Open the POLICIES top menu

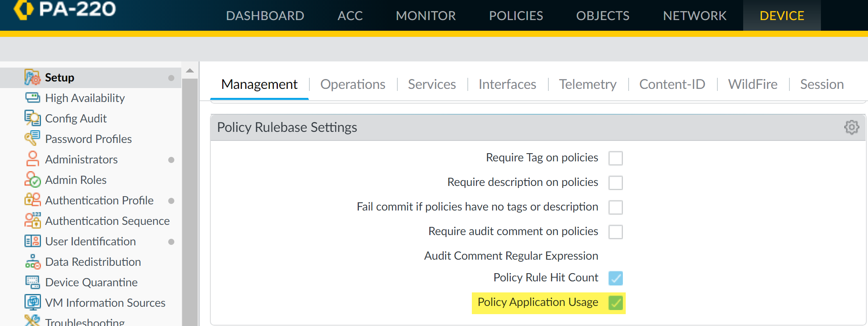[x=516, y=16]
